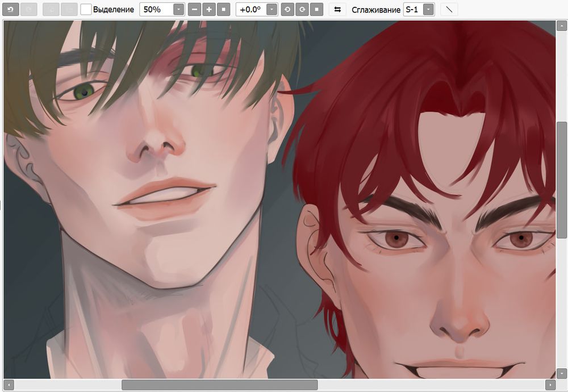This screenshot has width=568, height=392.
Task: Click the horizontal scrollbar right arrow
Action: pos(550,385)
